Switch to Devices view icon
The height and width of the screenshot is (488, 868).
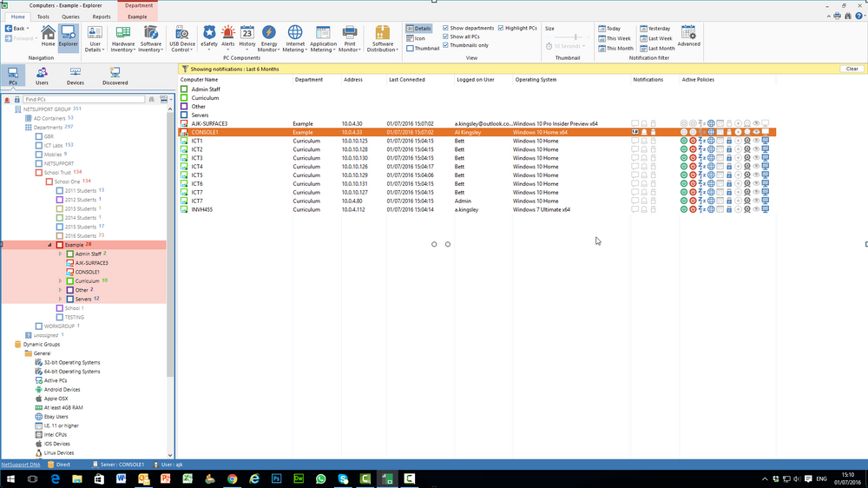point(76,76)
